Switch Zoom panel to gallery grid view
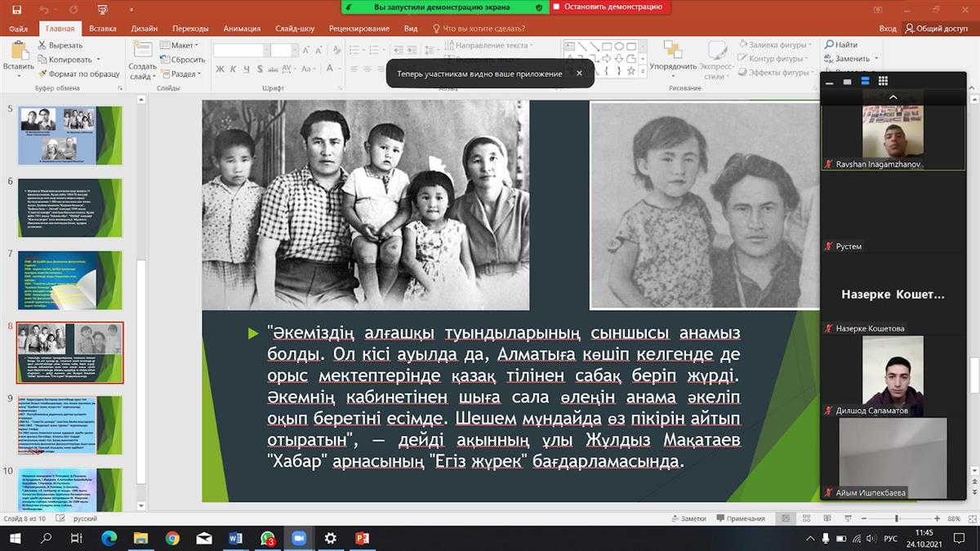Screen dimensions: 980x551 pyautogui.click(x=883, y=81)
